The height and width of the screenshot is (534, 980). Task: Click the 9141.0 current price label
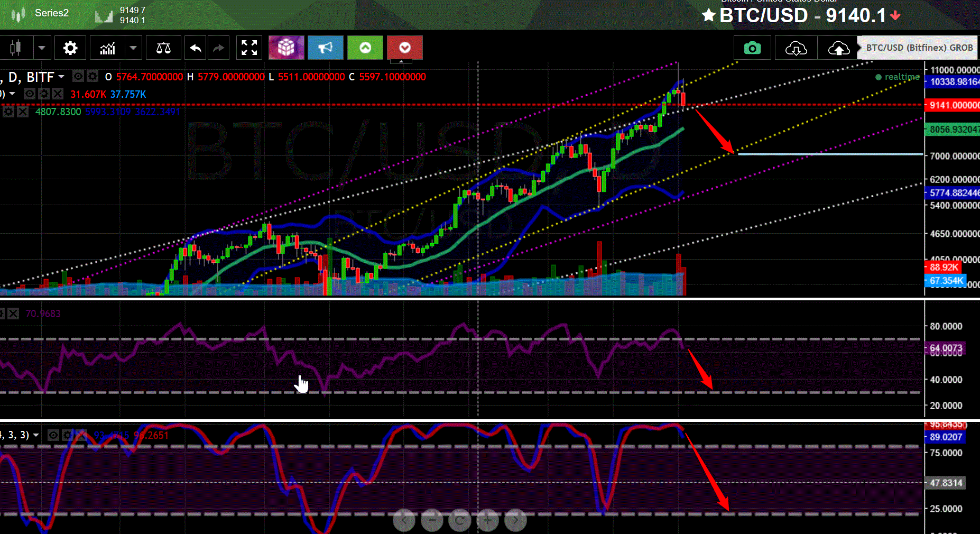953,105
